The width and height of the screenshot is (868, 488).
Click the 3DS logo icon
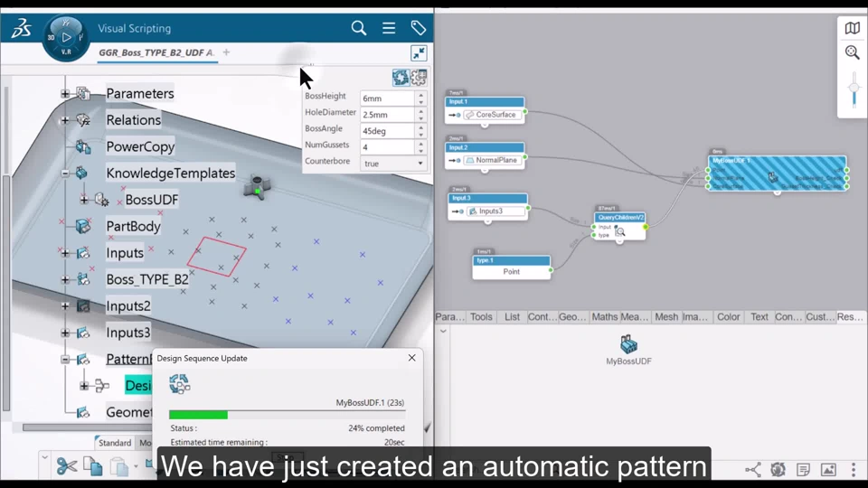tap(21, 28)
